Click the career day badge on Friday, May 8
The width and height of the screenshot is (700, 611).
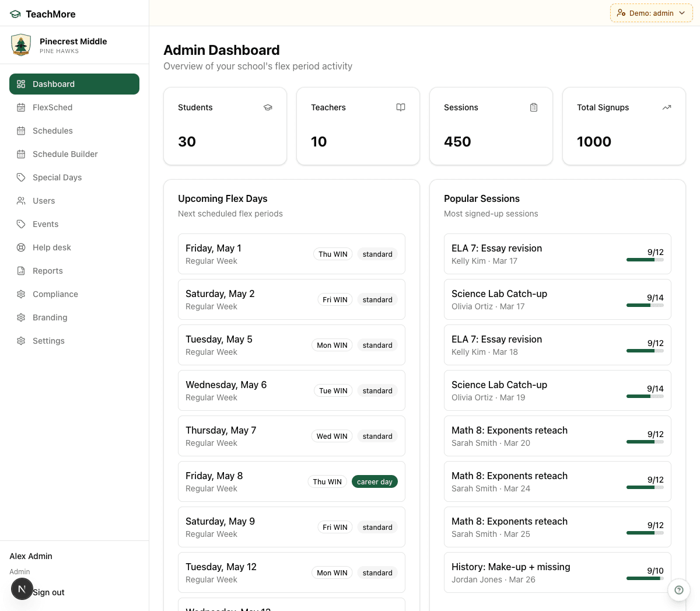[x=374, y=482]
